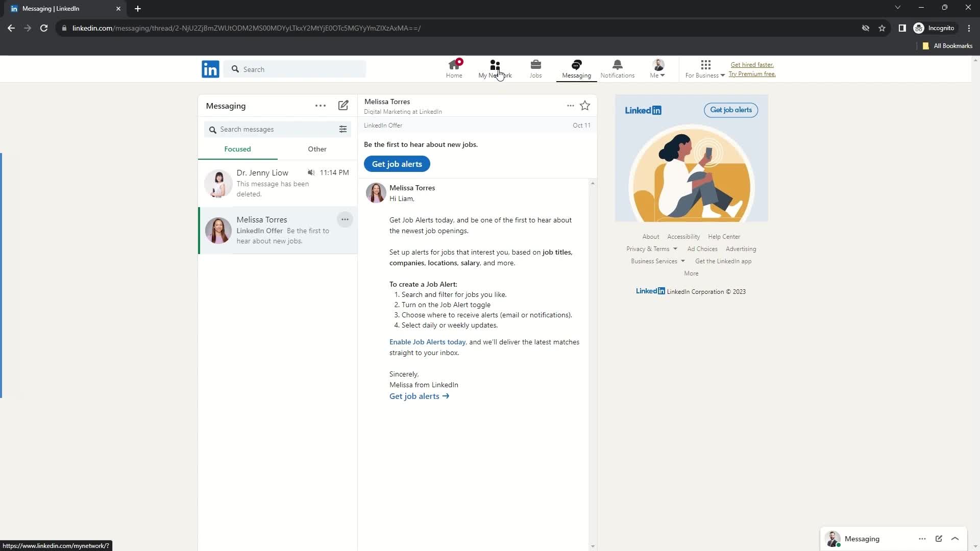Switch to the Focused tab

[237, 149]
